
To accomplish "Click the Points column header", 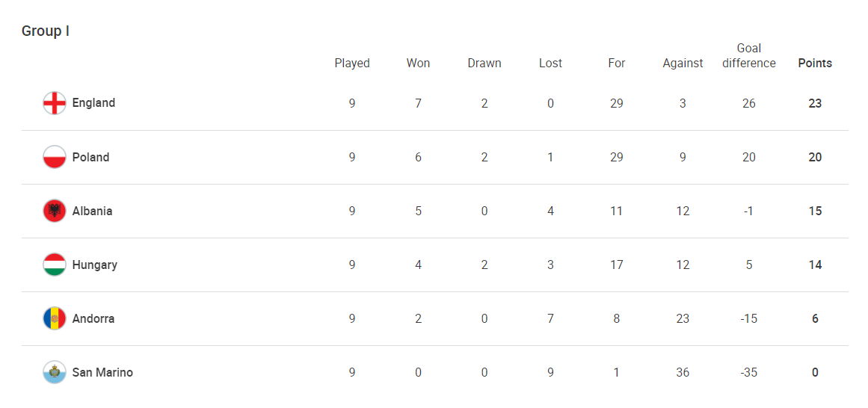I will 815,64.
